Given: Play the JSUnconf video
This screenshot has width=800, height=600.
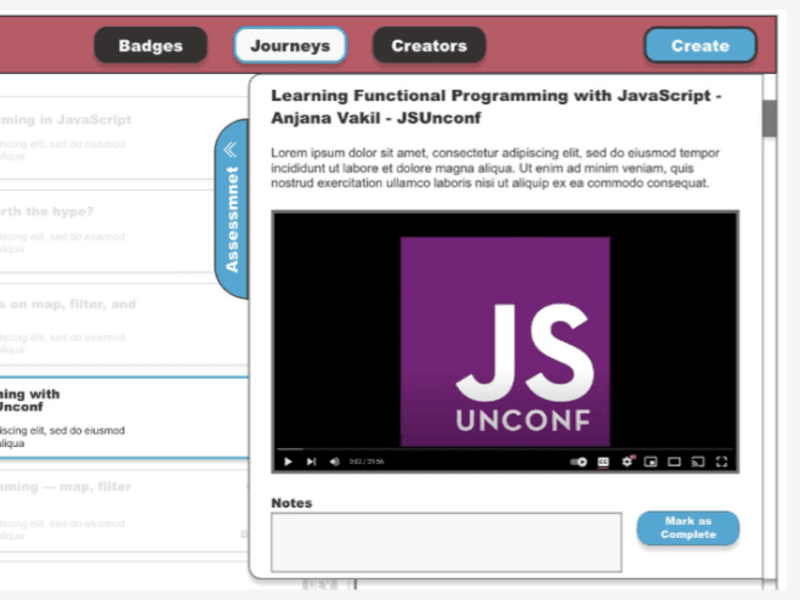Looking at the screenshot, I should click(x=288, y=462).
